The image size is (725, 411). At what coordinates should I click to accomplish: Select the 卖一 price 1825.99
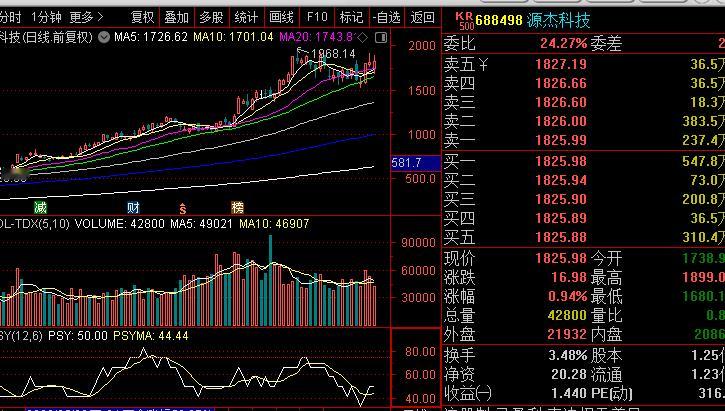click(561, 140)
